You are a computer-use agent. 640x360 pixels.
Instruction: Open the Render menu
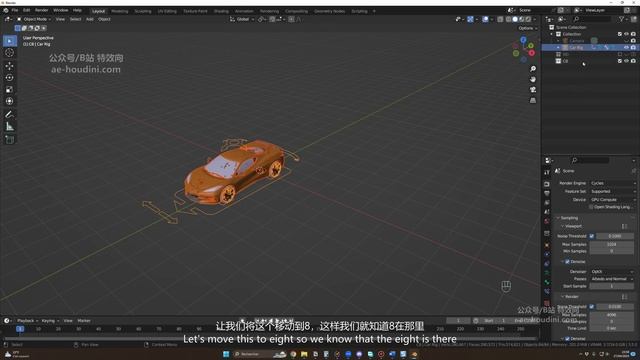[x=42, y=10]
